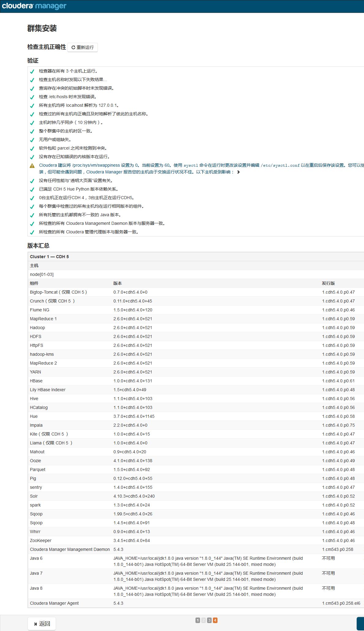Screen dimensions: 364x631
Task: Click checkmark beside Cloudera 管理代理版本 line
Action: click(x=32, y=232)
